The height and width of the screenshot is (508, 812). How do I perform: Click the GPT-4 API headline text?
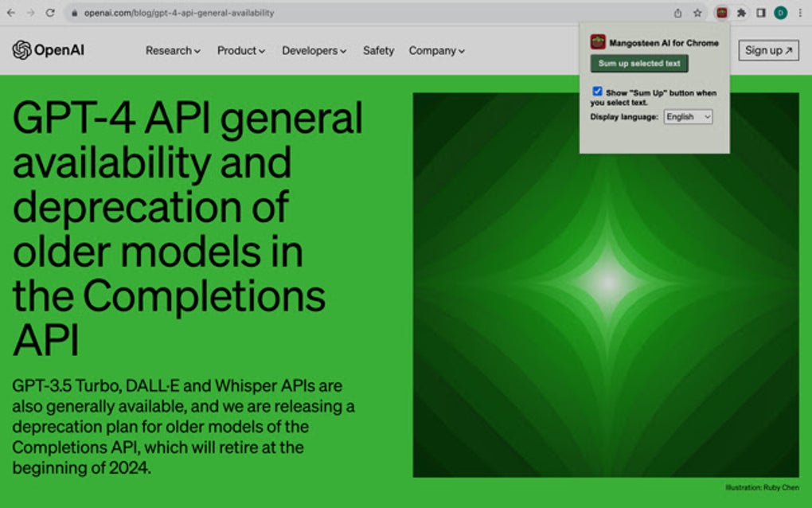coord(187,229)
